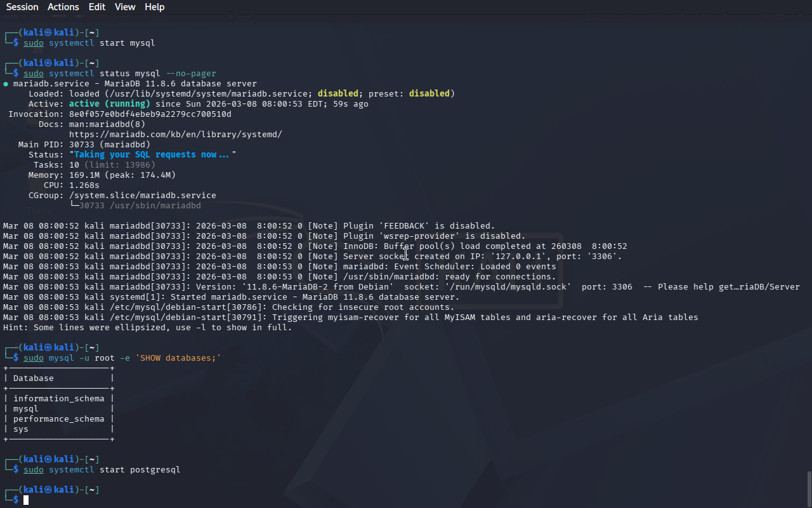Click the green mariadb.service status dot

point(6,84)
